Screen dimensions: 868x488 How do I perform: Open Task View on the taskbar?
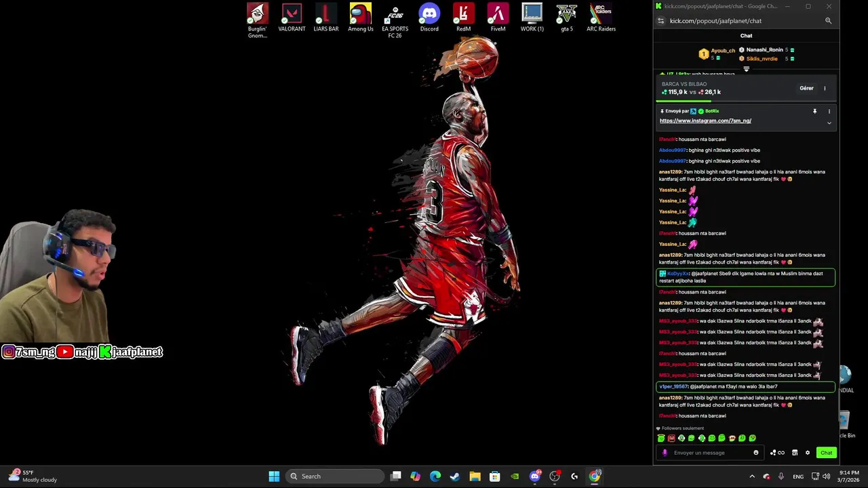pos(396,476)
